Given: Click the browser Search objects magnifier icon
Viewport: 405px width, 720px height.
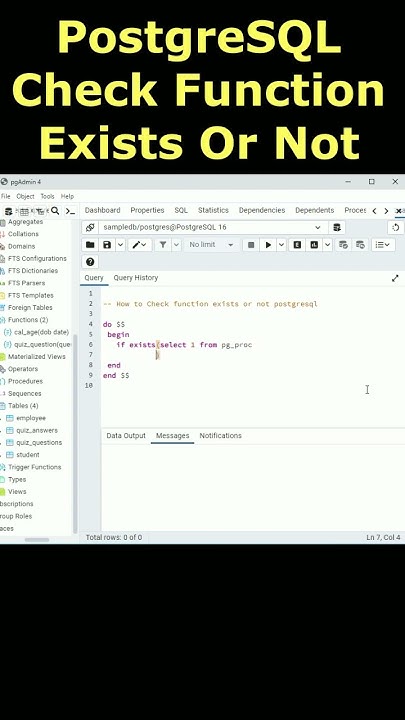Looking at the screenshot, I should [55, 211].
